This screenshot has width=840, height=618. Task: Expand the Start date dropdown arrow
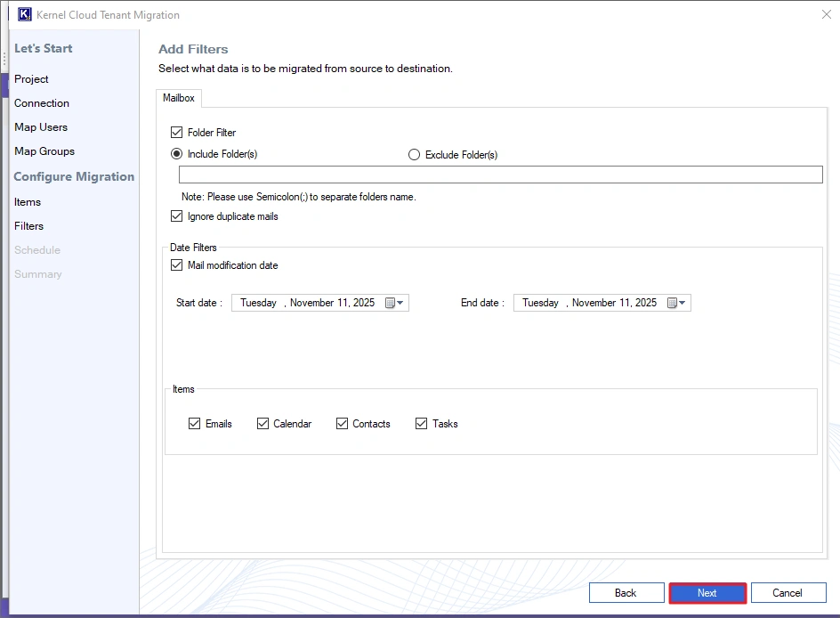(x=402, y=302)
